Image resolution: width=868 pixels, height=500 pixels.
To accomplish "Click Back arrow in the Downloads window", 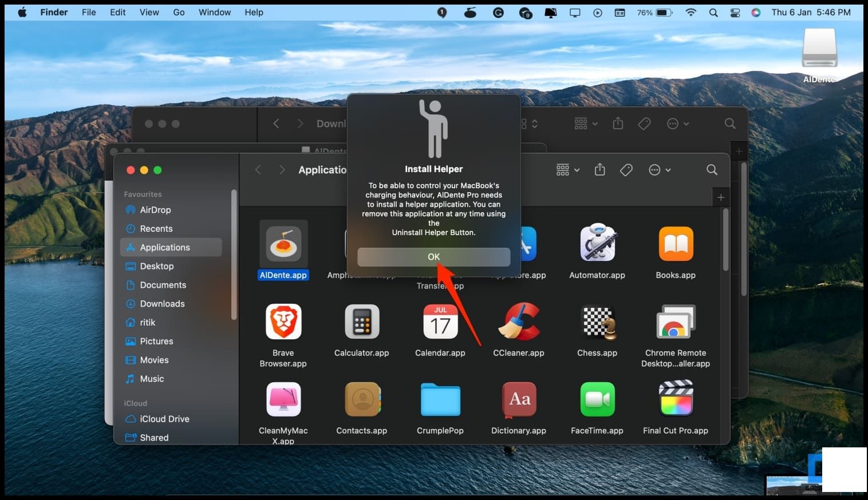I will click(276, 124).
